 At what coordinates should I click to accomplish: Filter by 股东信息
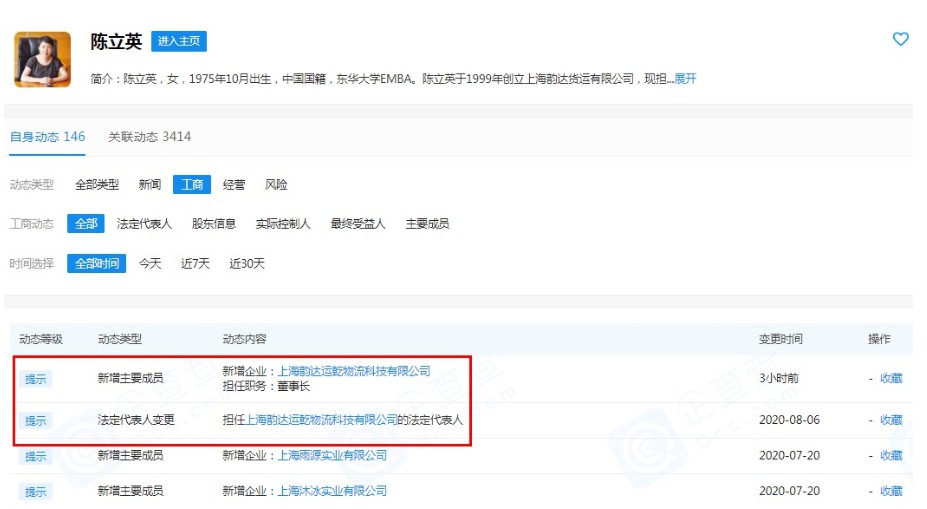tap(214, 224)
